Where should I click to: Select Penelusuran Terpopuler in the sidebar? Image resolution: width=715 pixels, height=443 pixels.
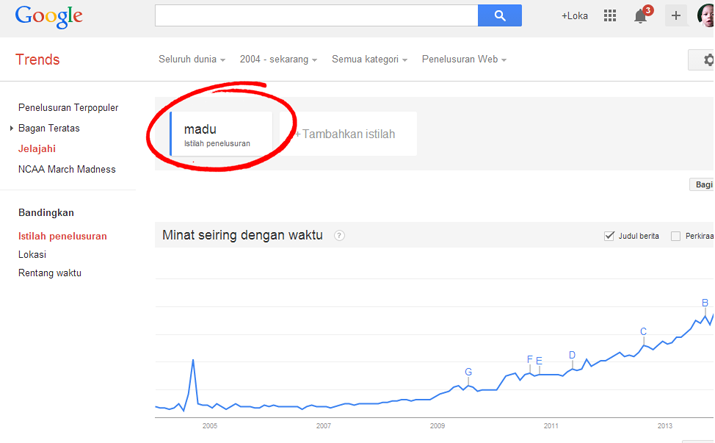pyautogui.click(x=68, y=108)
